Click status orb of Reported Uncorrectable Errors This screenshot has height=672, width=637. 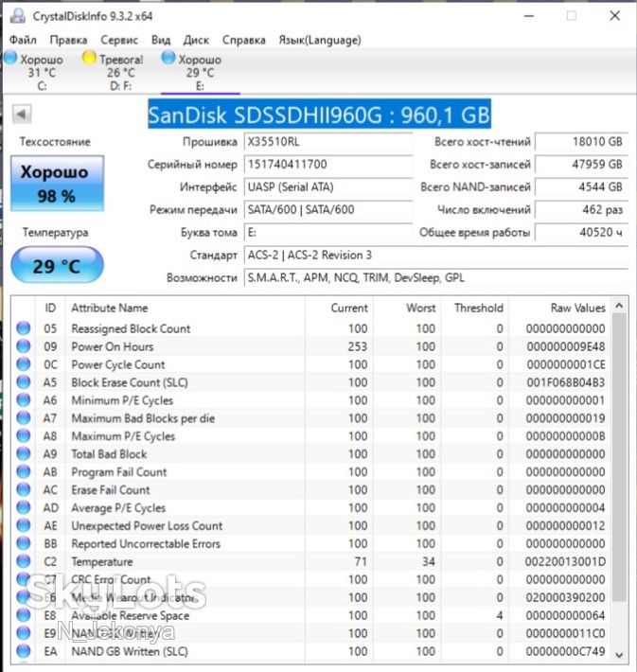[x=23, y=543]
